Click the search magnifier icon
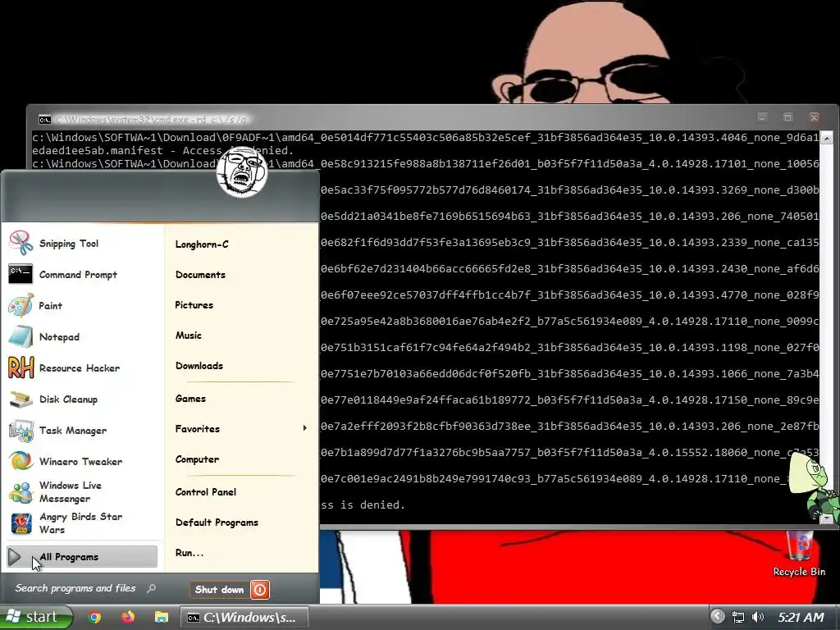The image size is (840, 630). click(x=152, y=588)
